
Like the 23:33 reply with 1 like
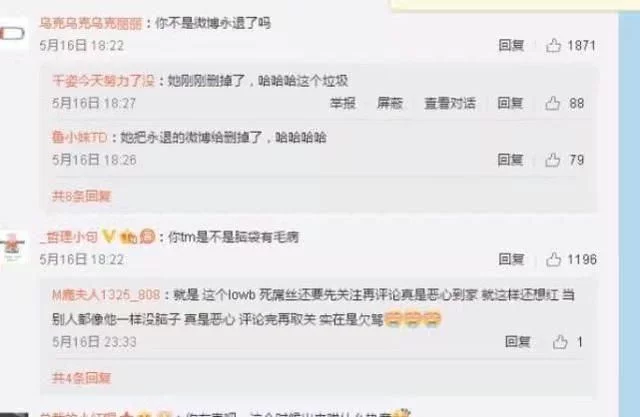(560, 342)
